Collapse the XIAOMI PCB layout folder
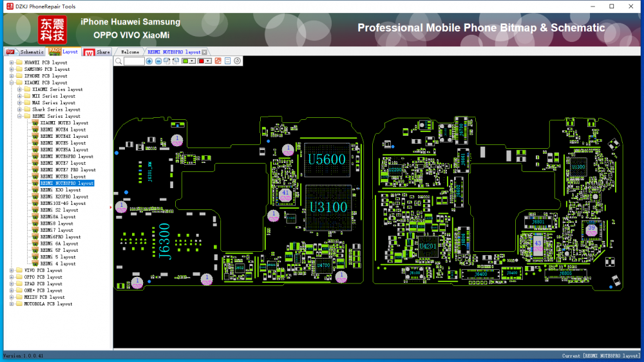This screenshot has width=644, height=362. pyautogui.click(x=12, y=82)
